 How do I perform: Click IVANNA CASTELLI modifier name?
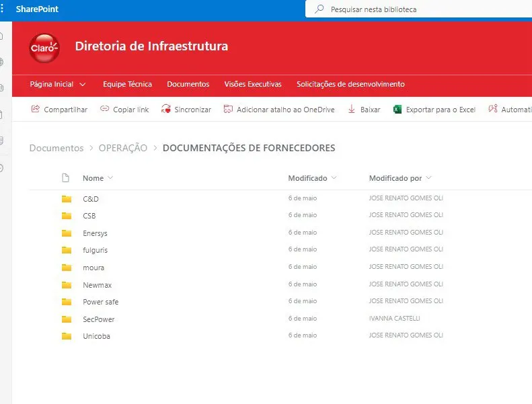tap(394, 318)
